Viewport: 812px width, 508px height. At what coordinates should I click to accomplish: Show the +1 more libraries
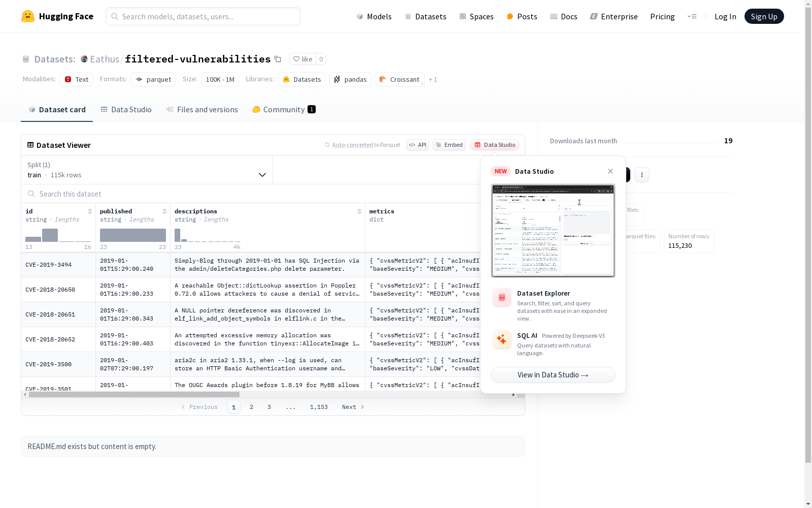433,79
